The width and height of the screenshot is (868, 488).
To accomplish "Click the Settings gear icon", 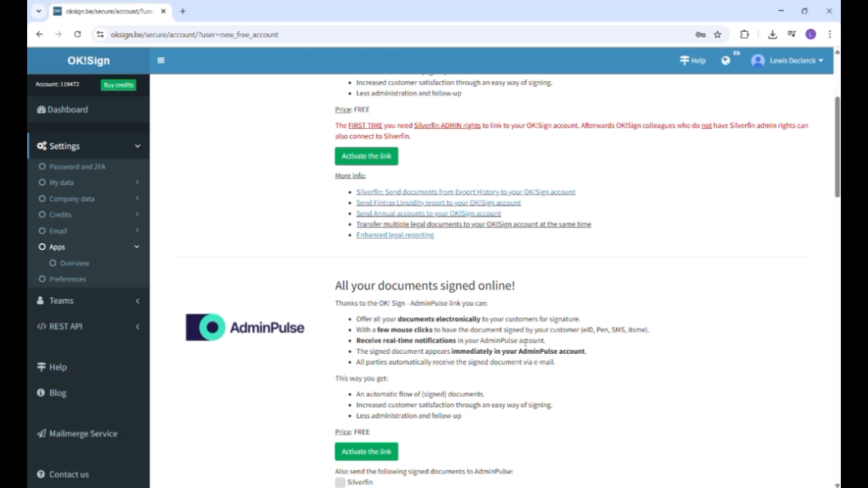I will click(42, 146).
